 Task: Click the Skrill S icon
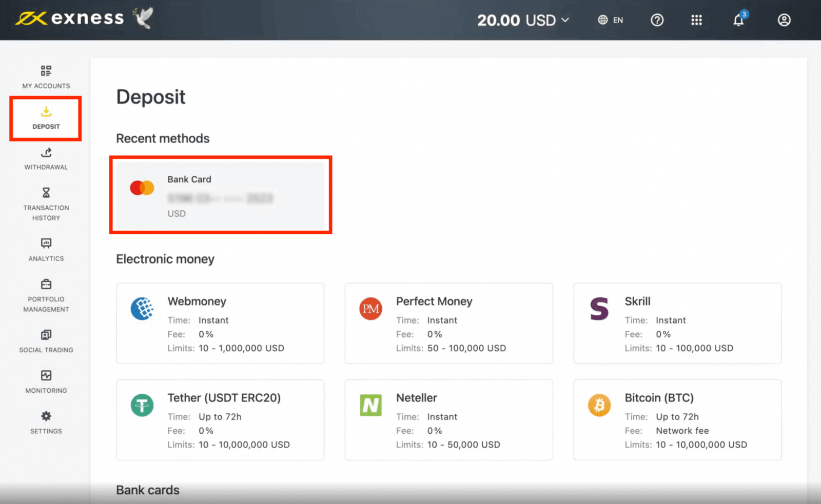point(599,309)
